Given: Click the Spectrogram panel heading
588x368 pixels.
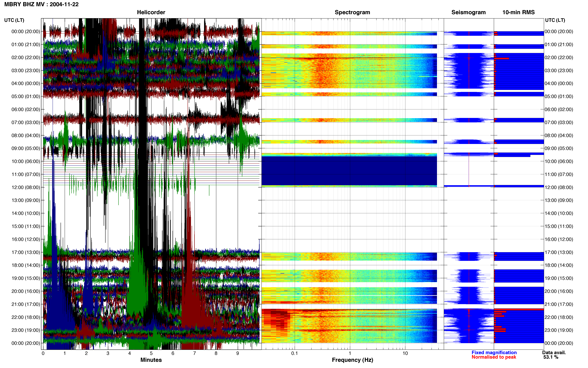Looking at the screenshot, I should [352, 12].
